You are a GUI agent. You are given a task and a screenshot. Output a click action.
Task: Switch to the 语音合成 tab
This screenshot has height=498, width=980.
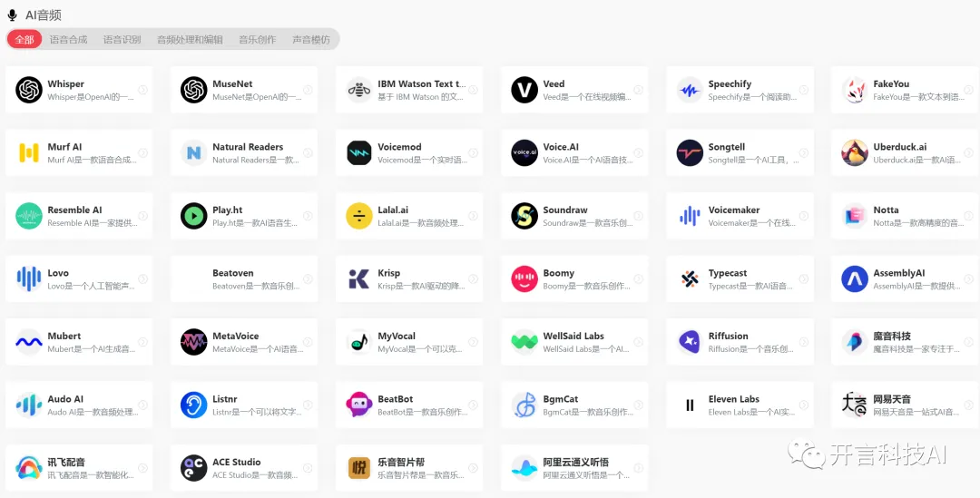point(69,39)
